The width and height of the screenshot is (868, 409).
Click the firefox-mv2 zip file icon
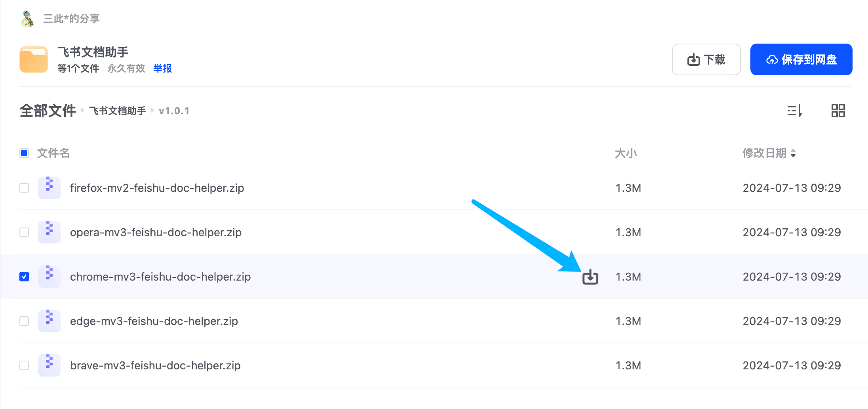pos(49,187)
